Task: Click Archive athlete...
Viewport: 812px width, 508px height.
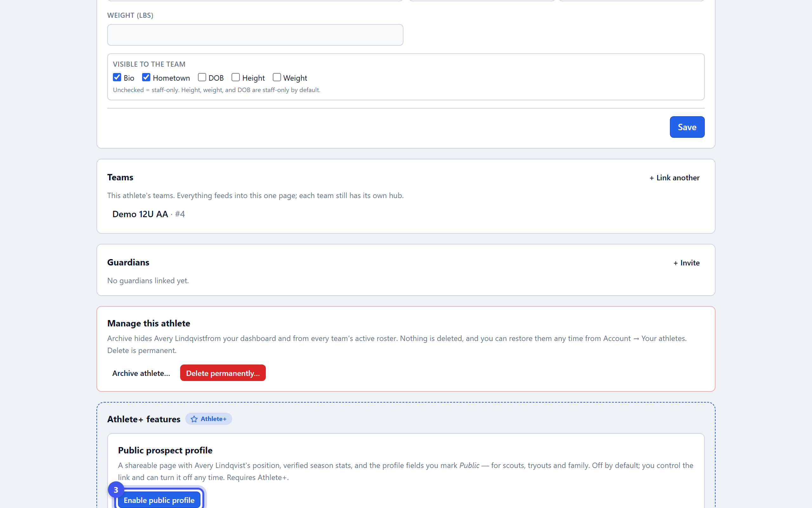Action: coord(141,373)
